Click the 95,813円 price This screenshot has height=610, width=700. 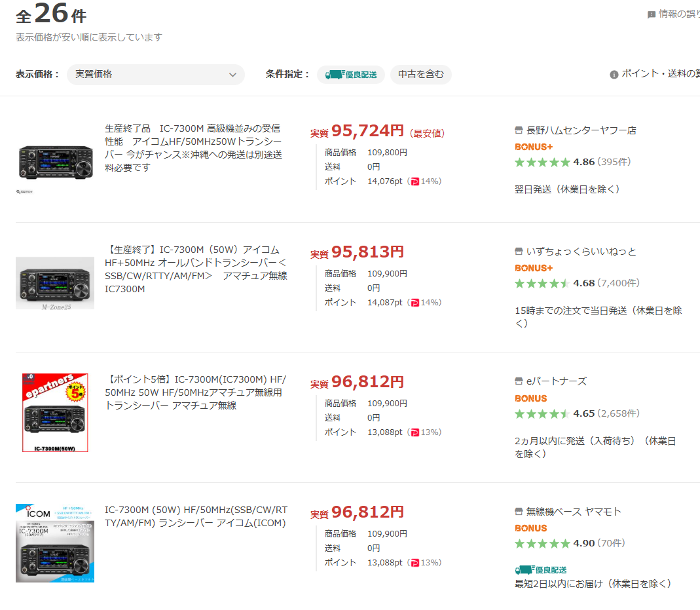point(367,252)
